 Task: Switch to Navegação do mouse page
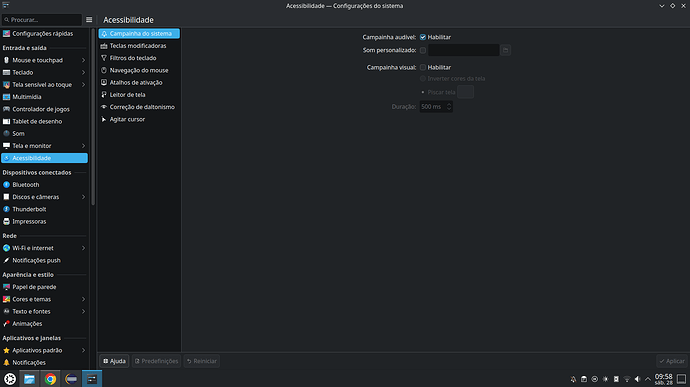tap(139, 70)
